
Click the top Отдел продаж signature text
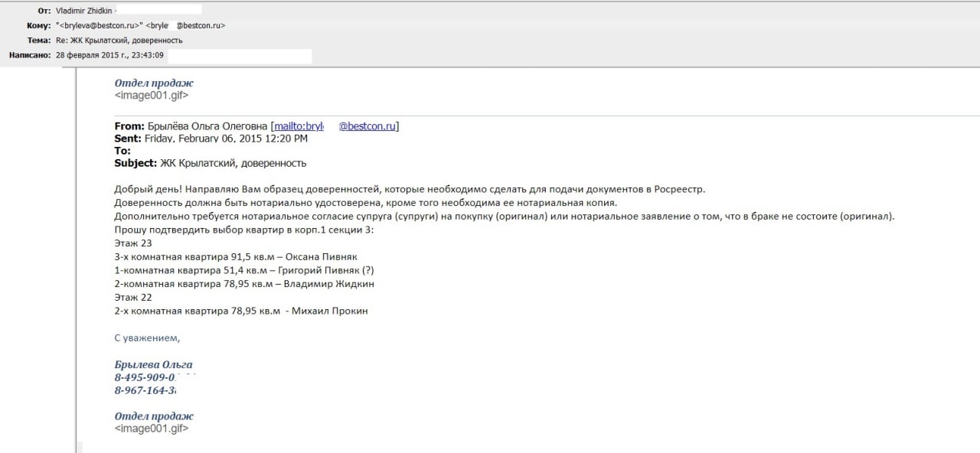tap(154, 83)
